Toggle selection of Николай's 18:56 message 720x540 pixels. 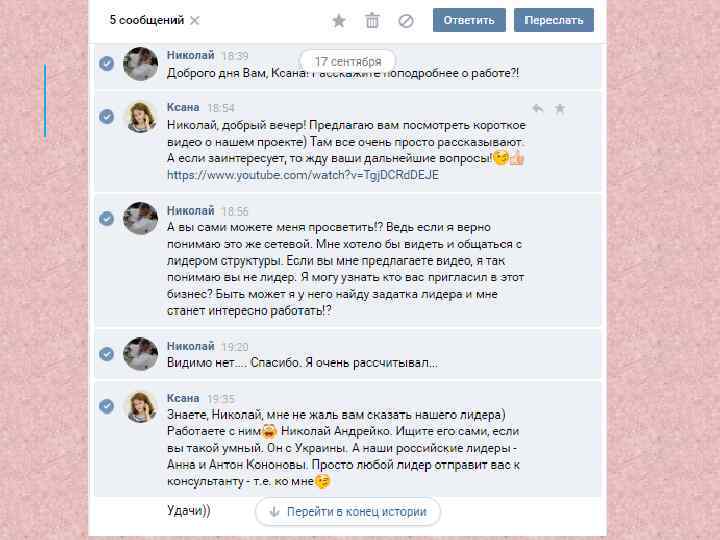pyautogui.click(x=107, y=218)
